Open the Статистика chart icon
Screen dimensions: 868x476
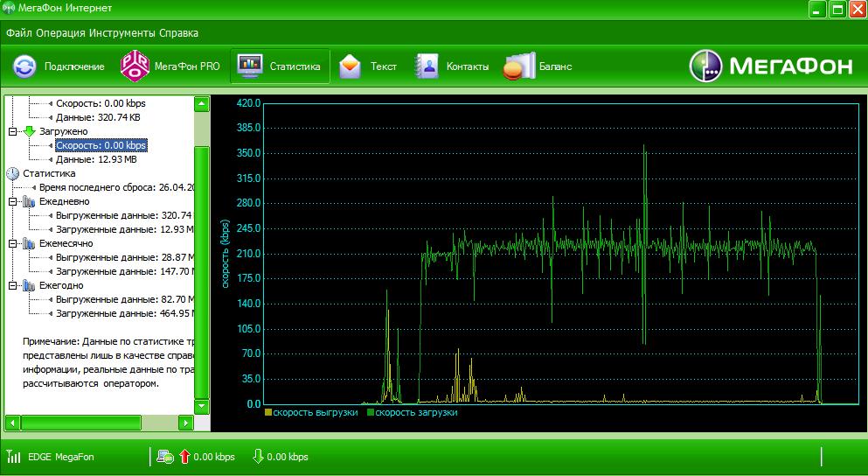point(251,66)
